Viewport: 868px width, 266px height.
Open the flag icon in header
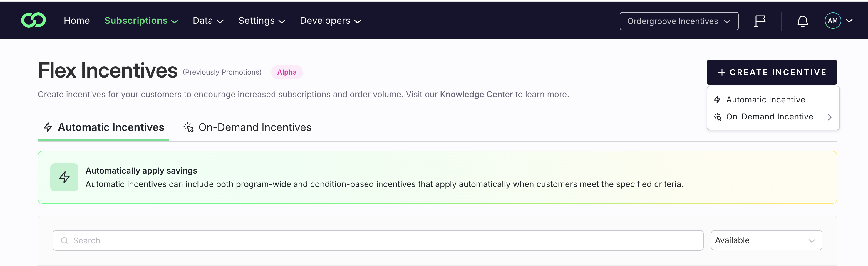coord(760,21)
